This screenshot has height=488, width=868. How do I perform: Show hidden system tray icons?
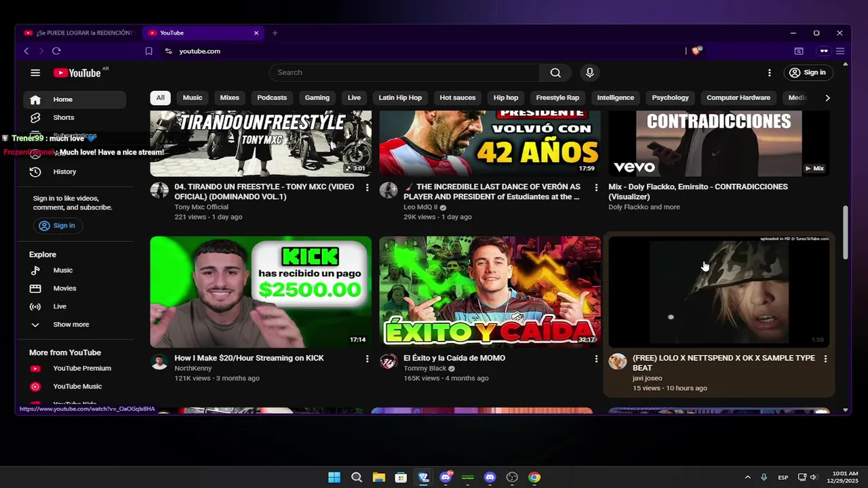click(x=747, y=477)
